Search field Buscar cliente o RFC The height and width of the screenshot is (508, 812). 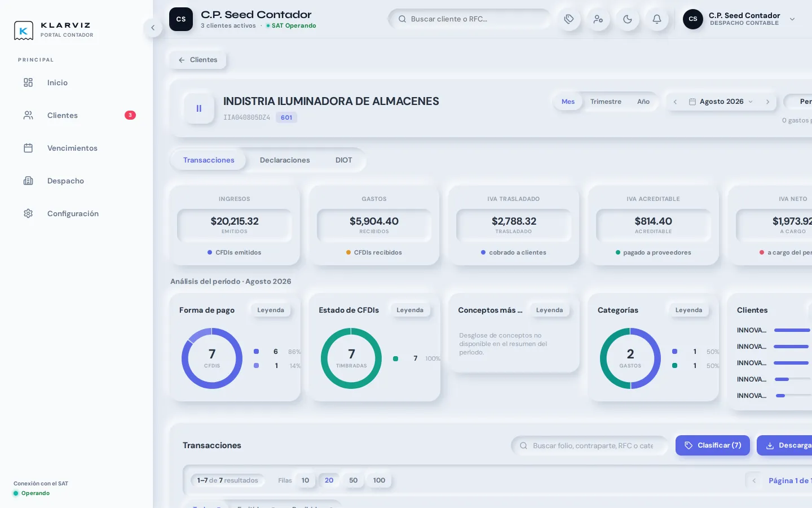pyautogui.click(x=469, y=19)
